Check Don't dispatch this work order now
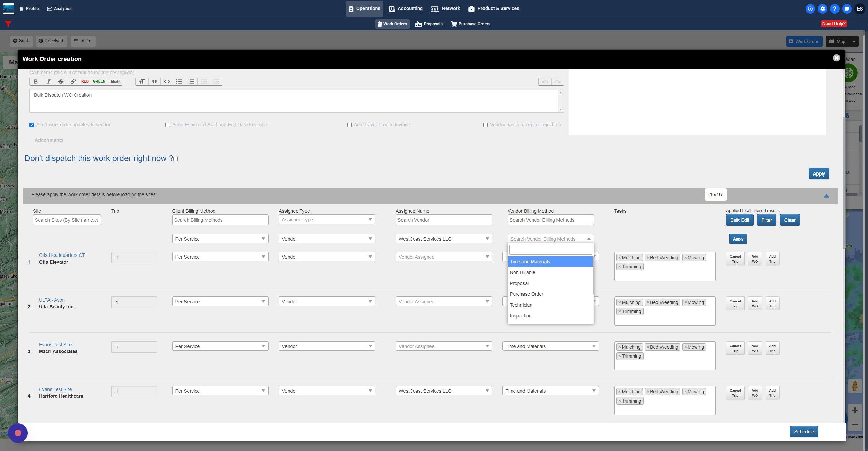Image resolution: width=868 pixels, height=451 pixels. pos(176,159)
